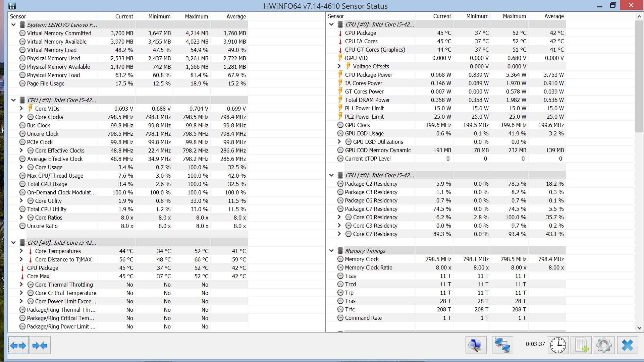644x362 pixels.
Task: Click the left pane Maximum column header
Action: pyautogui.click(x=192, y=16)
